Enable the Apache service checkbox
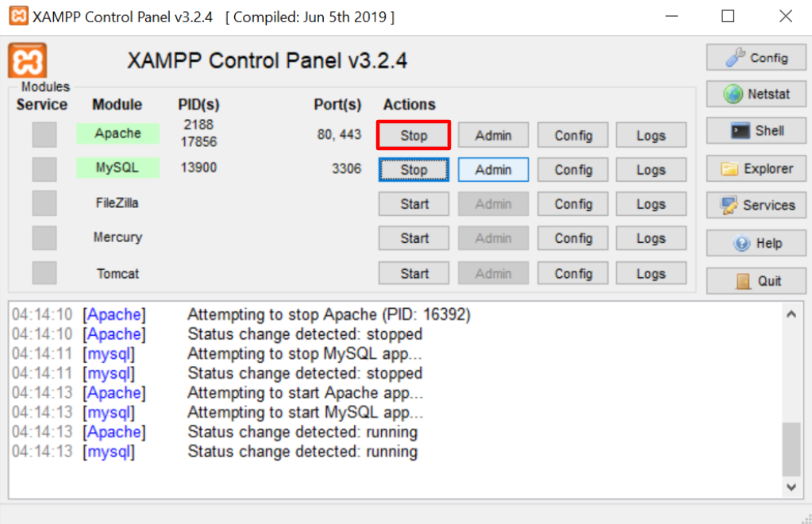 44,134
